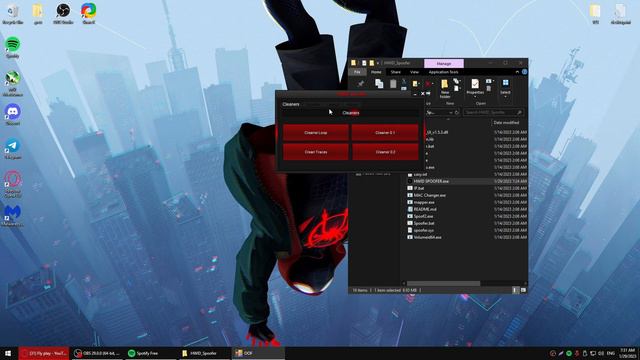Select the mapper.exe file
Viewport: 640px width, 360px height.
[x=424, y=202]
